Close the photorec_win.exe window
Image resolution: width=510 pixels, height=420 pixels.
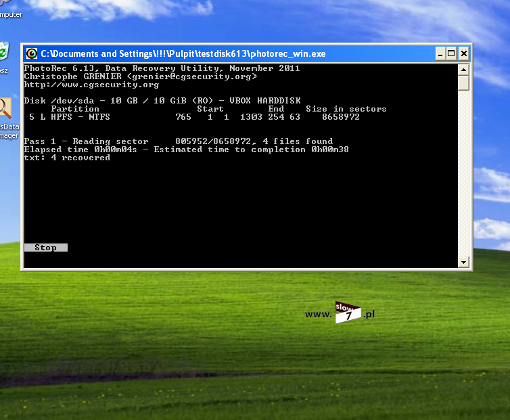[464, 53]
